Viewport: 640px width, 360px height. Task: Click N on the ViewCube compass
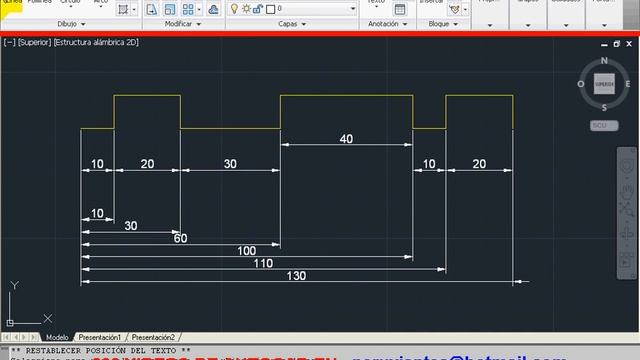tap(604, 60)
